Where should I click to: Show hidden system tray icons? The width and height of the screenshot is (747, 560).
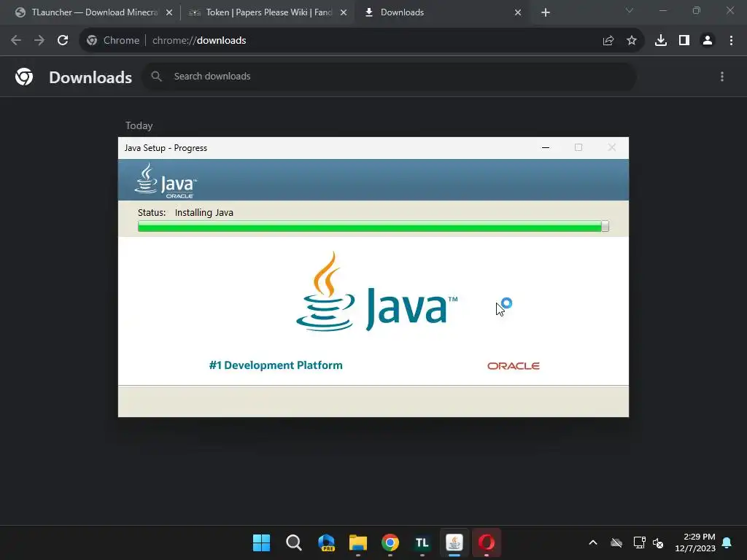[593, 542]
